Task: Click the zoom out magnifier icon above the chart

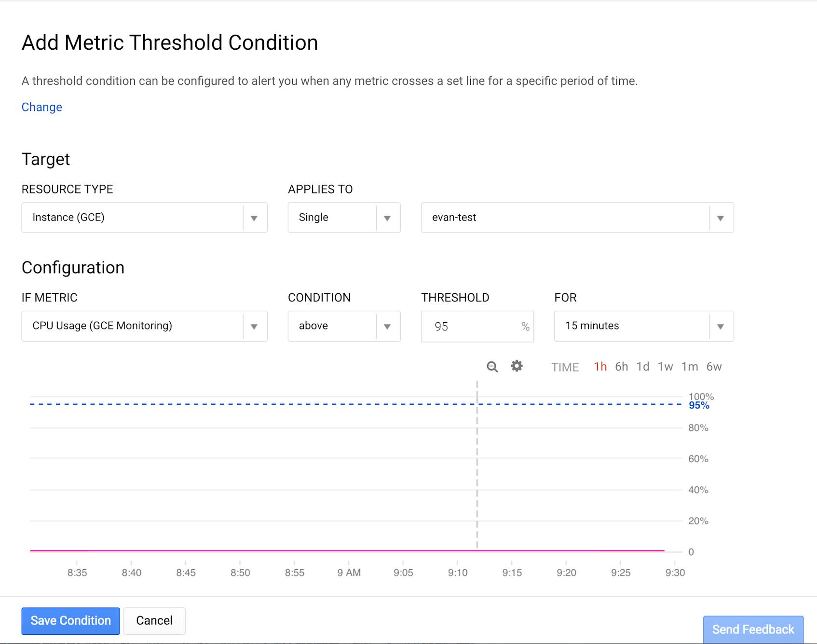Action: (491, 367)
